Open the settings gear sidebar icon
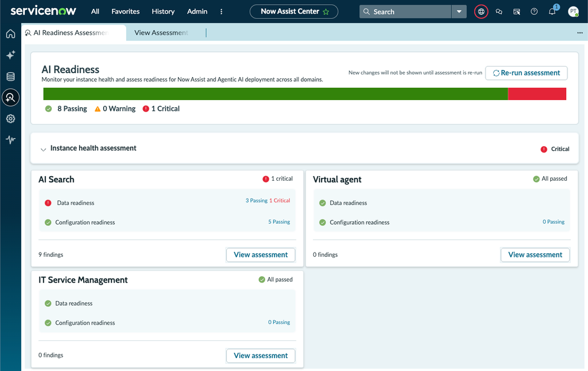Screen dimensions: 588x371 [x=11, y=119]
